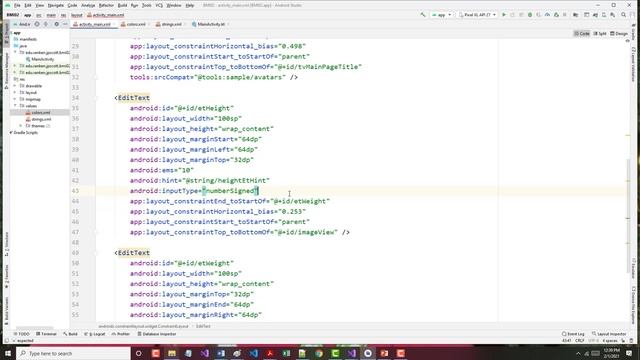Click the CRLF line separator status

click(579, 340)
